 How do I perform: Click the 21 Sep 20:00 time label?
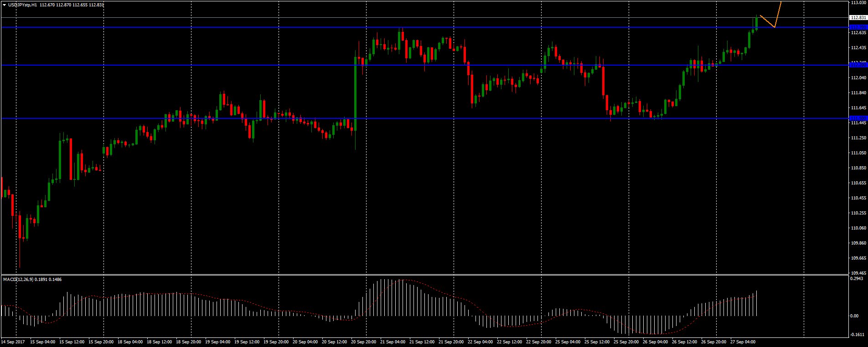451,342
